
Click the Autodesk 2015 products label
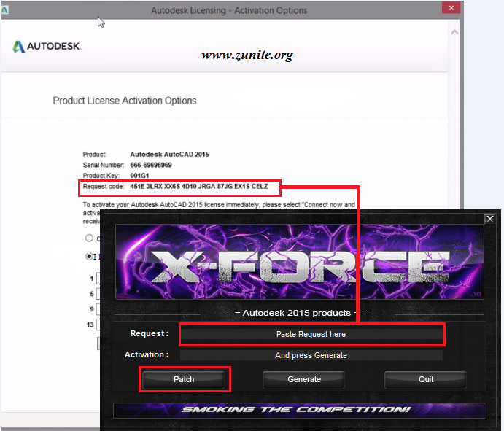[x=297, y=313]
